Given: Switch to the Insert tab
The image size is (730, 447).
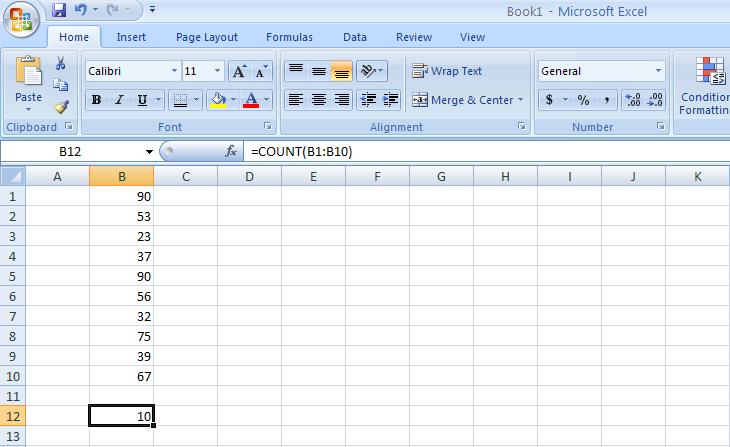Looking at the screenshot, I should pos(131,37).
